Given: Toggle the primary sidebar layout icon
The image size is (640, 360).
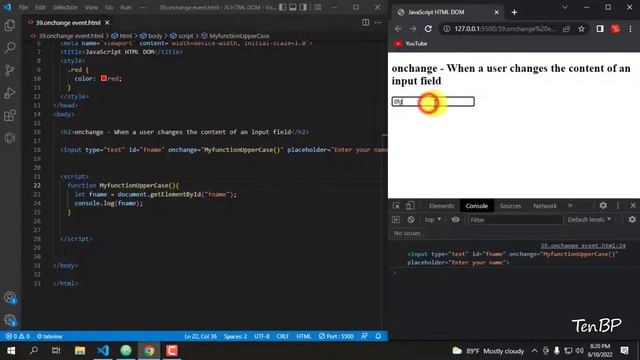Looking at the screenshot, I should 282,7.
